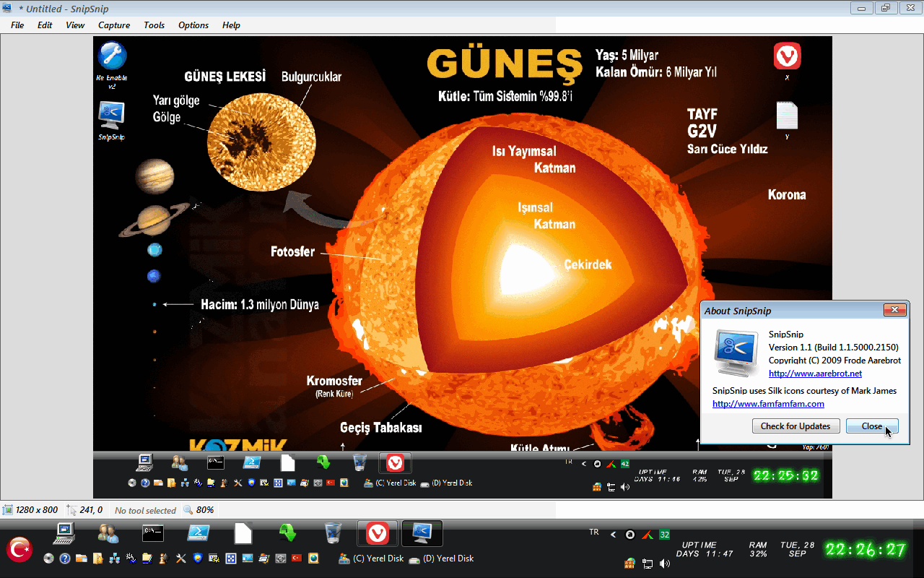Click the blue help question mark icon
This screenshot has height=578, width=924.
tap(65, 558)
